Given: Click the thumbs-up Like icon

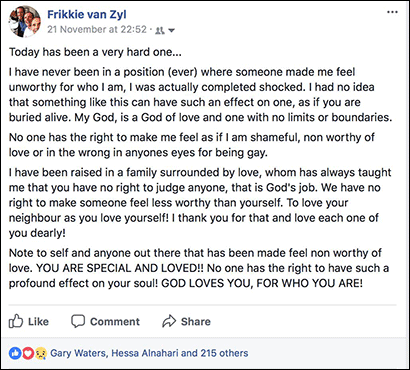Looking at the screenshot, I should pyautogui.click(x=16, y=321).
